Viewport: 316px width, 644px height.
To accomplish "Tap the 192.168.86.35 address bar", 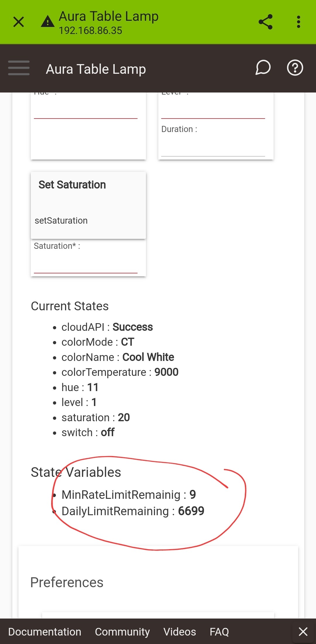I will coord(90,30).
